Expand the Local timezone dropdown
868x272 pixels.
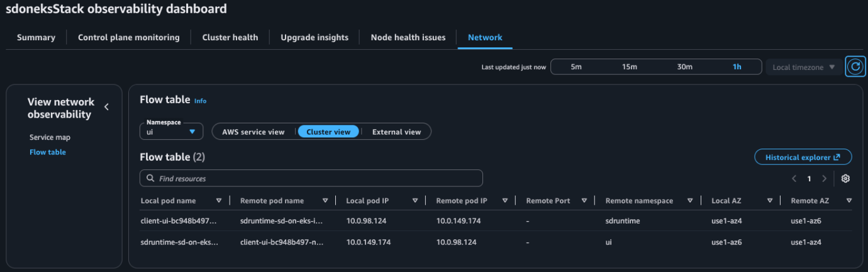pos(803,67)
